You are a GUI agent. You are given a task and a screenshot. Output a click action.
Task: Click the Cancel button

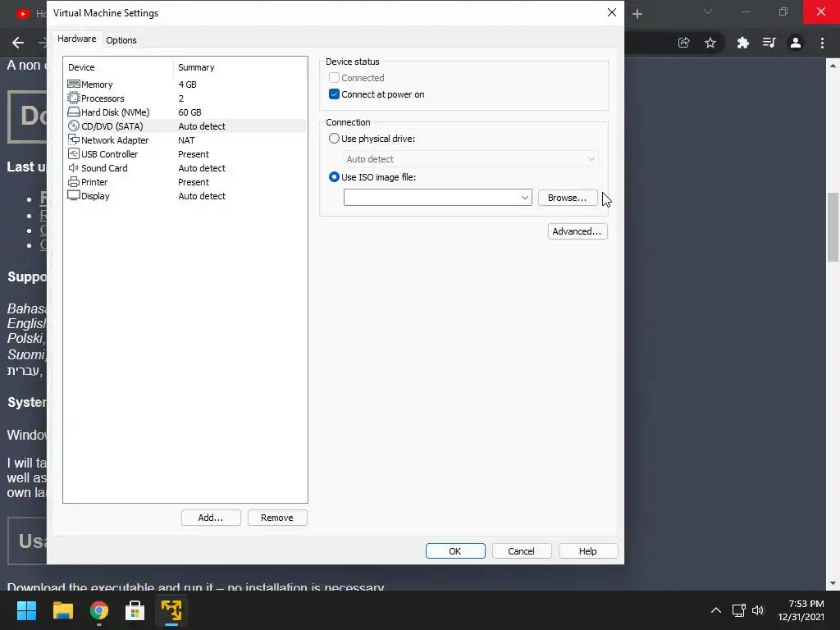[521, 551]
